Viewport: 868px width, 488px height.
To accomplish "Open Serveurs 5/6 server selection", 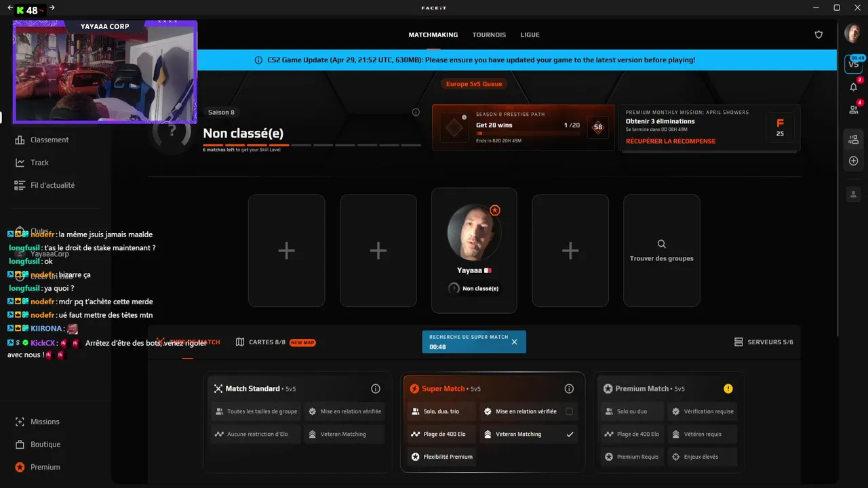I will [764, 342].
